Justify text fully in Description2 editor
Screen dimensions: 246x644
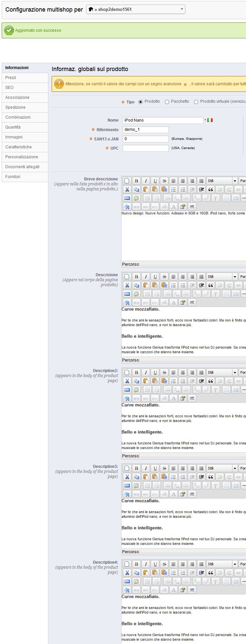(x=201, y=372)
